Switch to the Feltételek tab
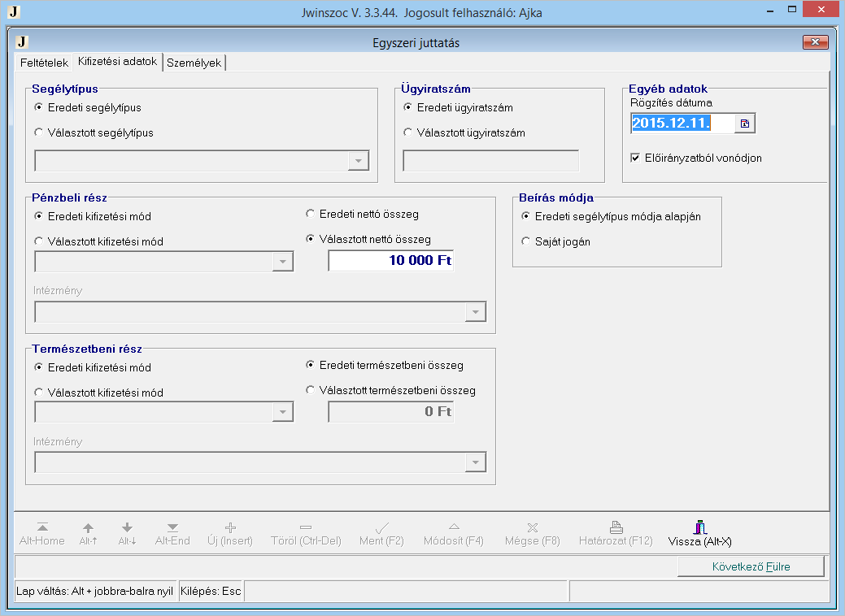Viewport: 845px width, 616px height. coord(44,63)
